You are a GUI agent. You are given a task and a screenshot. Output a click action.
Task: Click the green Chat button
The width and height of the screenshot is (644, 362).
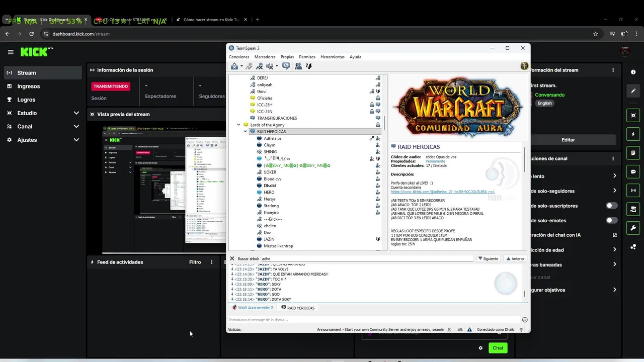click(x=498, y=348)
